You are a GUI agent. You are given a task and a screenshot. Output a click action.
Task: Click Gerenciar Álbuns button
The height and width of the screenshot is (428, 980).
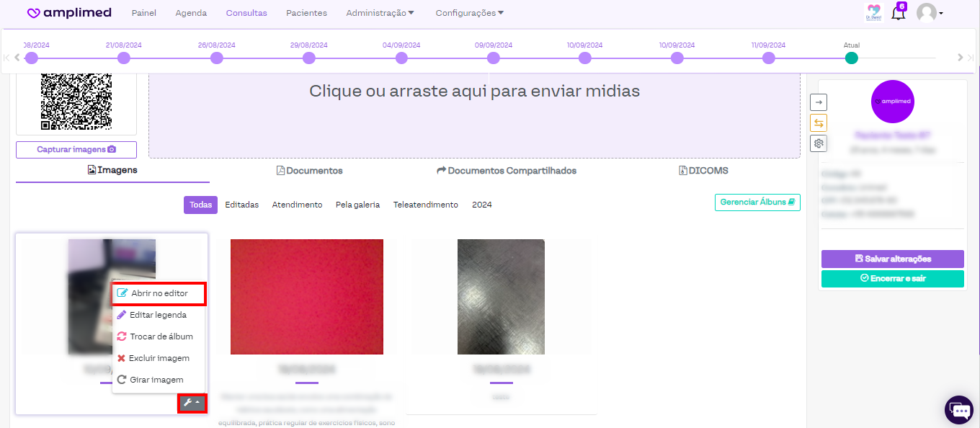pos(757,202)
